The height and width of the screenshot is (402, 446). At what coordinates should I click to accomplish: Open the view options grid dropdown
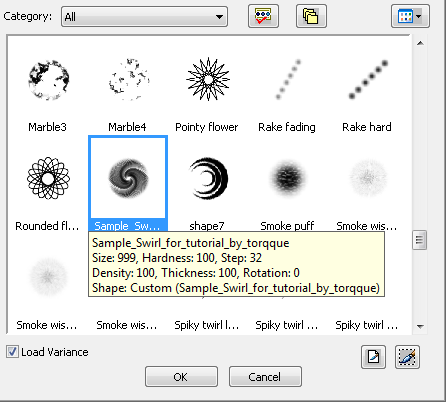coord(410,16)
